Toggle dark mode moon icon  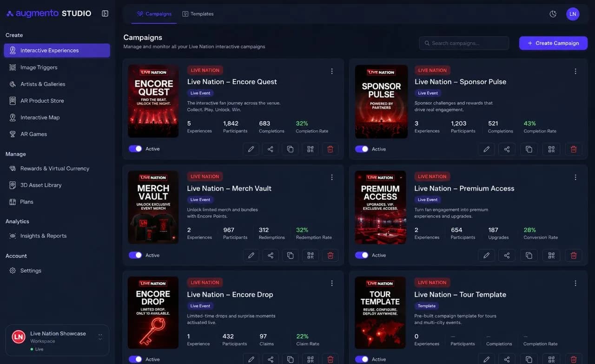[x=553, y=14]
